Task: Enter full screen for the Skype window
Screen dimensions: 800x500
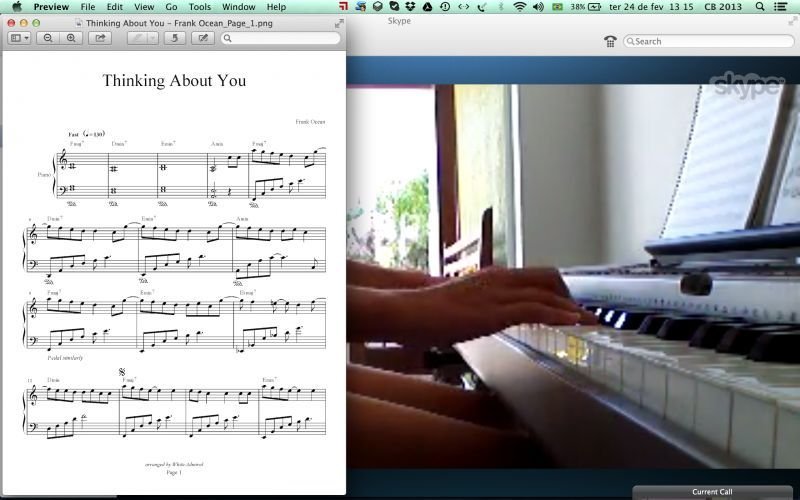Action: pyautogui.click(x=793, y=21)
